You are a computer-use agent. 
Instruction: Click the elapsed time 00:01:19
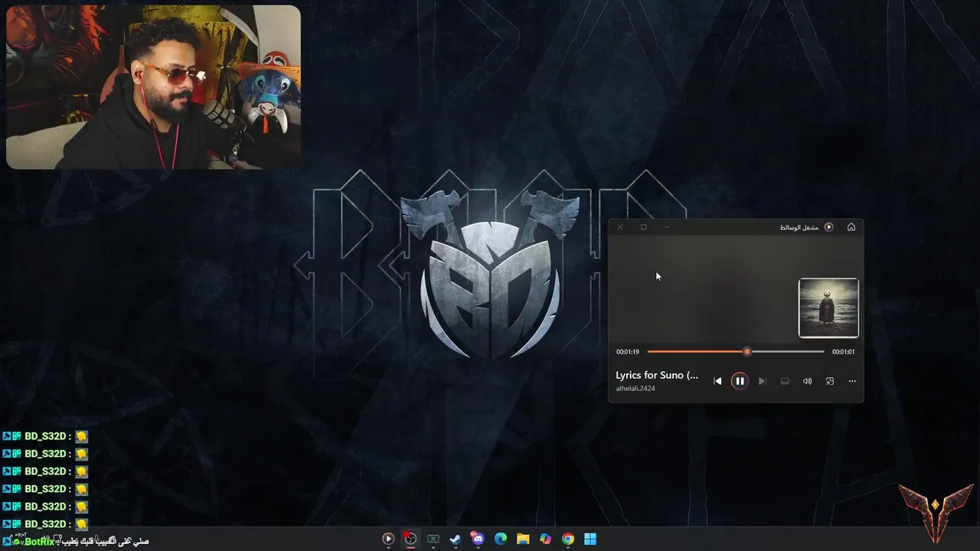628,352
